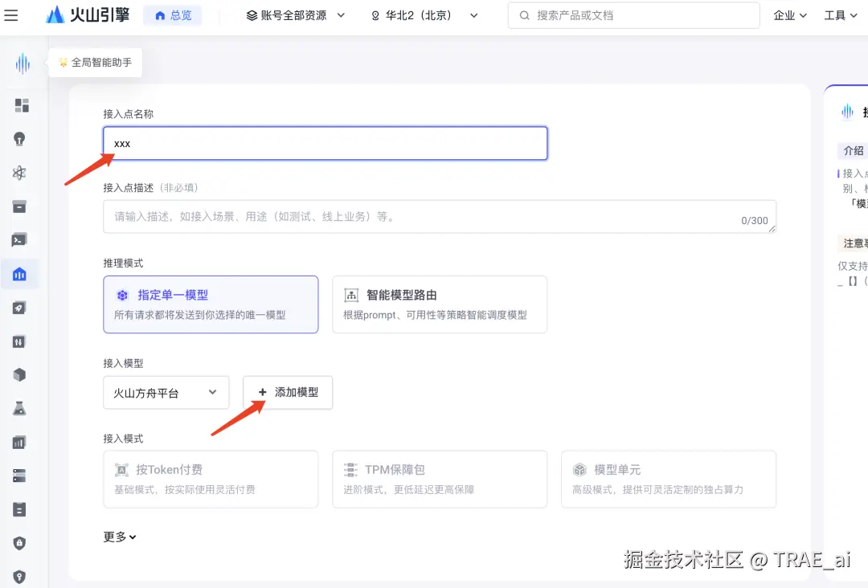868x588 pixels.
Task: Select the 按Token付费 access mode card
Action: (211, 479)
